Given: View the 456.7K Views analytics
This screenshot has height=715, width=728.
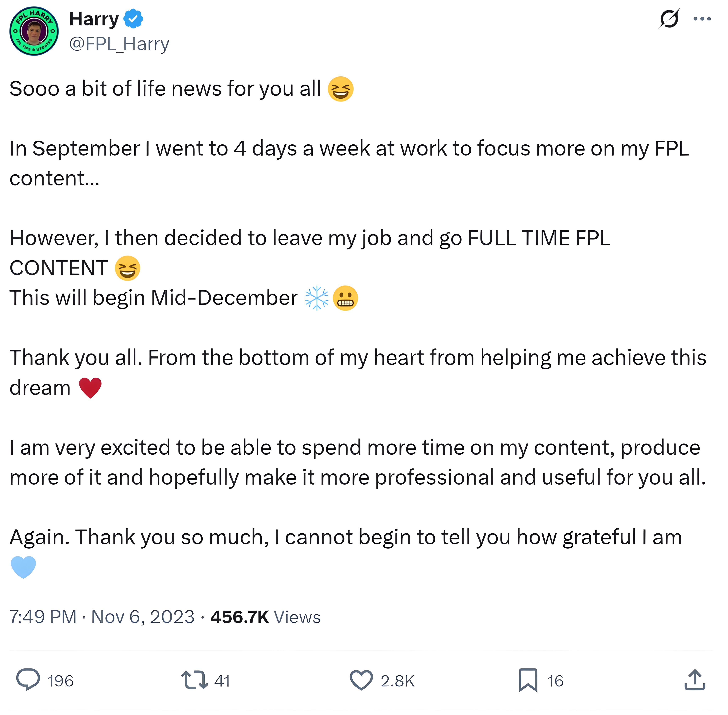Looking at the screenshot, I should tap(265, 617).
